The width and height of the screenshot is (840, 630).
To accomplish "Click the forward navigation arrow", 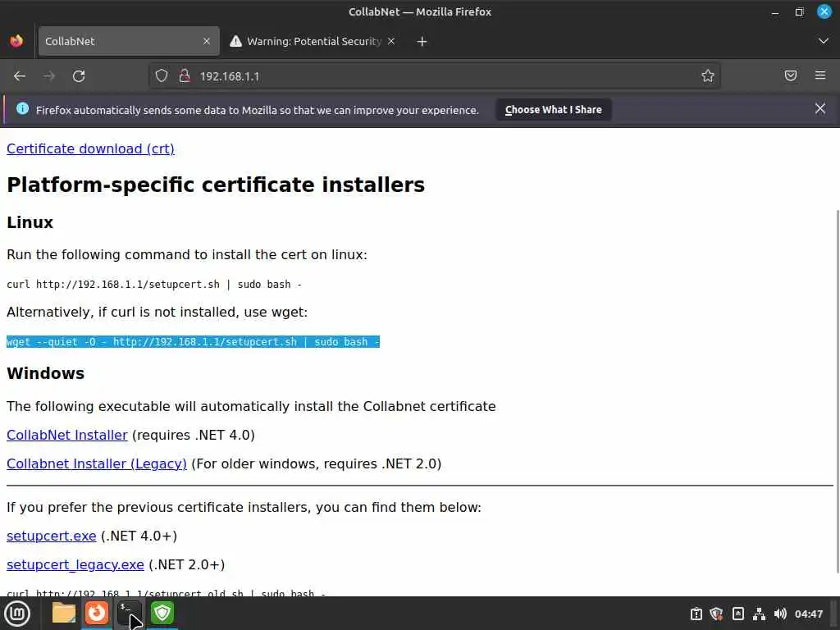I will coord(49,76).
